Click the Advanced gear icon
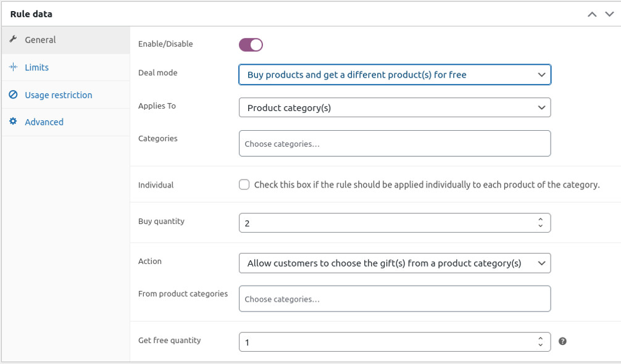Image resolution: width=621 pixels, height=364 pixels. [x=13, y=122]
